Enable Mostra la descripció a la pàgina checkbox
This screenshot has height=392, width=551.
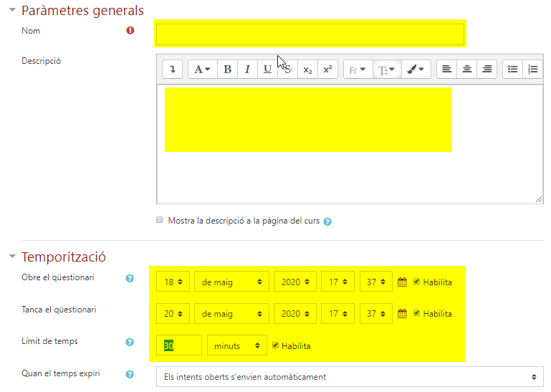pos(160,221)
